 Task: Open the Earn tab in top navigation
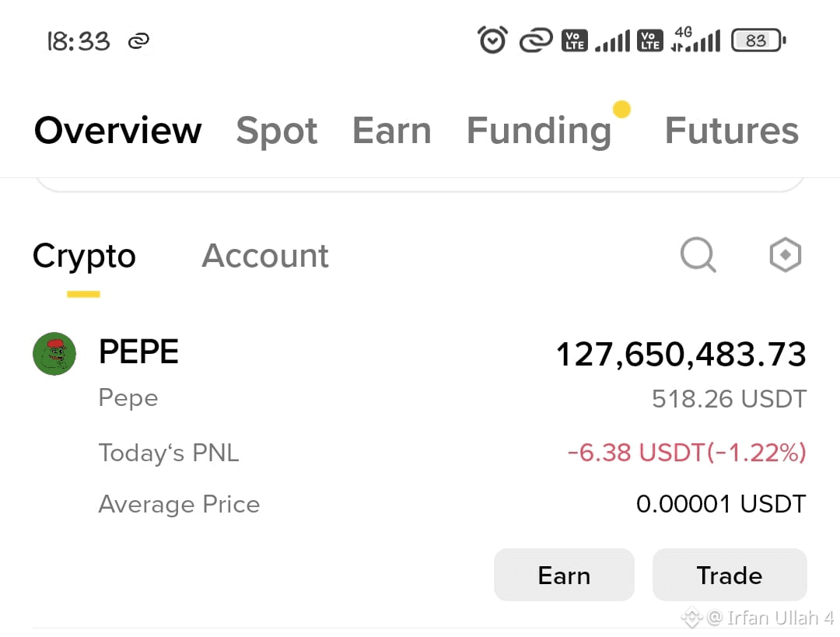coord(391,131)
